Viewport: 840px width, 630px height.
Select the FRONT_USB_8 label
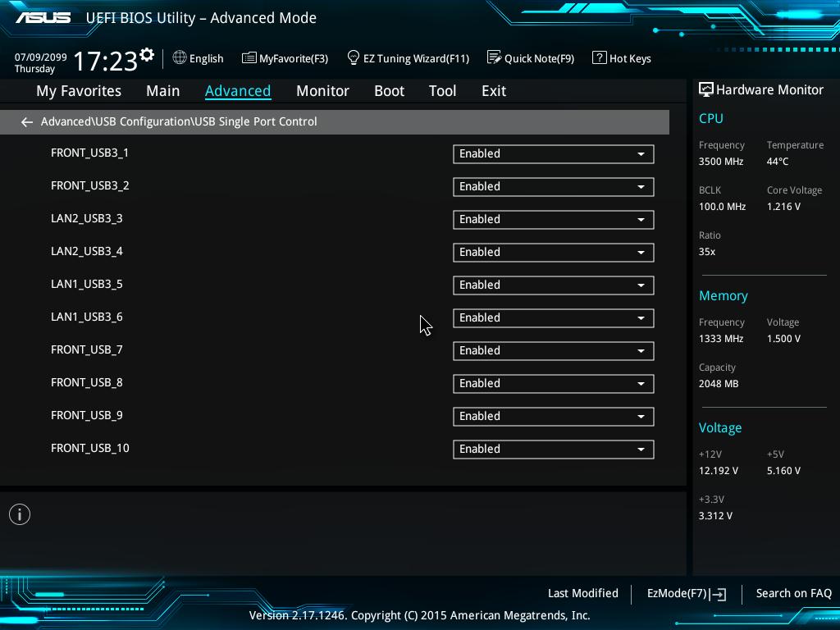click(x=86, y=382)
